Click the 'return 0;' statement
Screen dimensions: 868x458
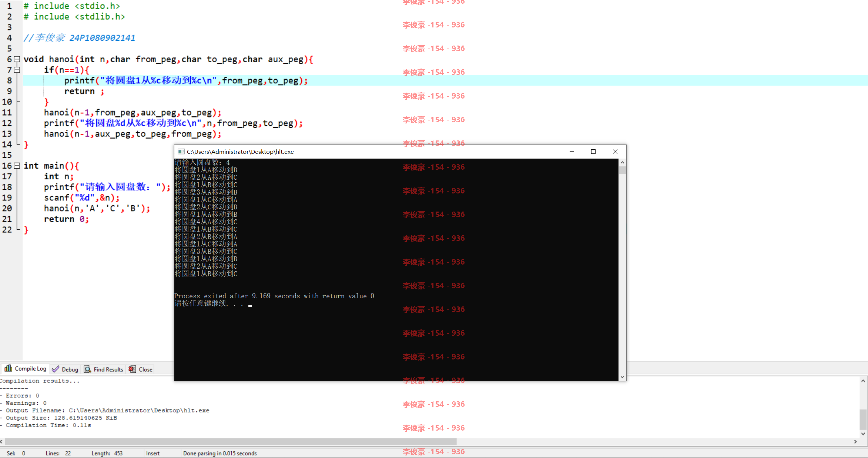click(x=67, y=219)
